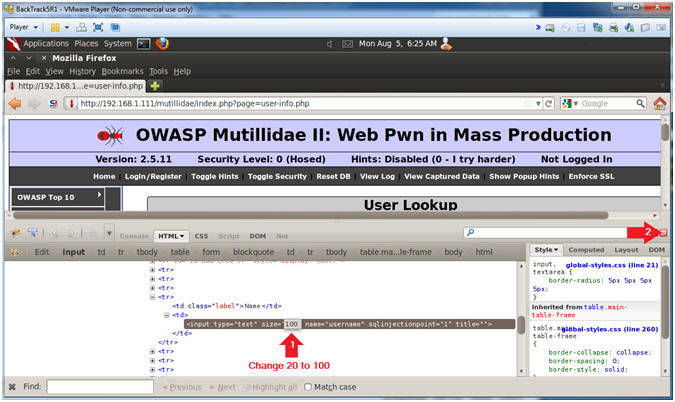The height and width of the screenshot is (402, 675).
Task: Click the VMware hard disk device icon
Action: pos(550,28)
